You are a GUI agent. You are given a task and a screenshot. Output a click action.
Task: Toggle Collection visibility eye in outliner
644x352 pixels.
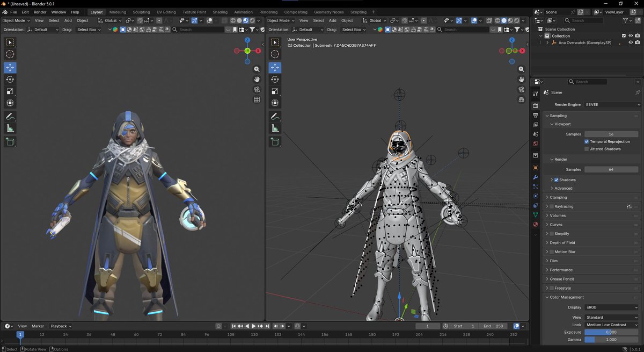click(631, 35)
